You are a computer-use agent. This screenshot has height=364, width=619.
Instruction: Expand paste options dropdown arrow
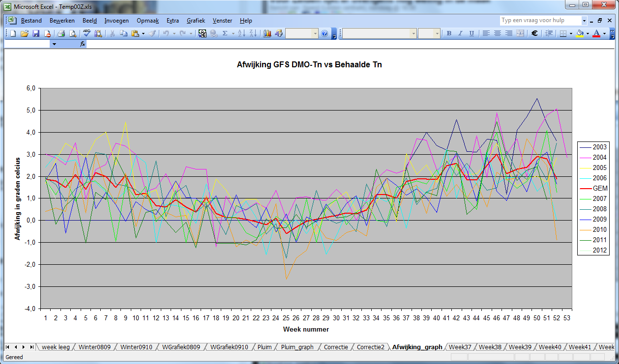pos(143,33)
